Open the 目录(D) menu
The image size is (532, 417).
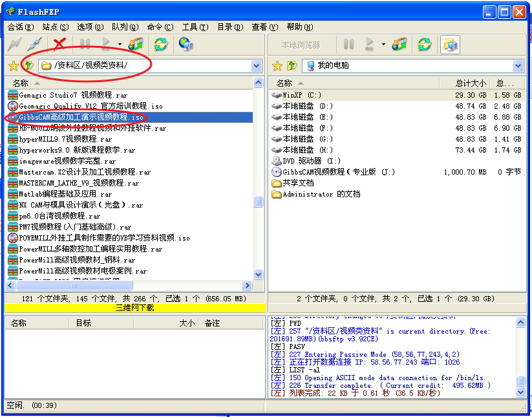point(230,27)
